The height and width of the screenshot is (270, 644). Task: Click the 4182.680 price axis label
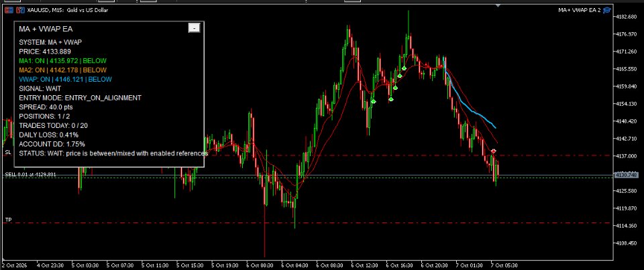click(627, 17)
